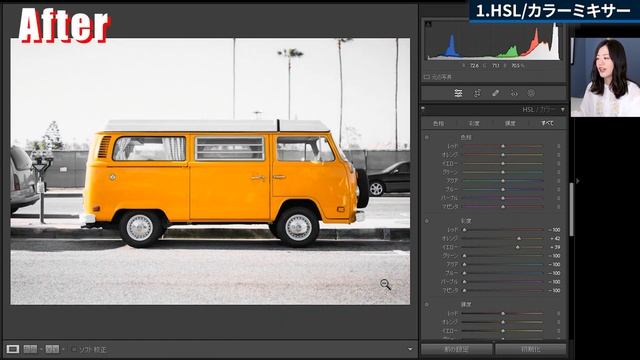Switch to the 輝度 tab
Viewport: 640px width, 360px height.
[510, 123]
